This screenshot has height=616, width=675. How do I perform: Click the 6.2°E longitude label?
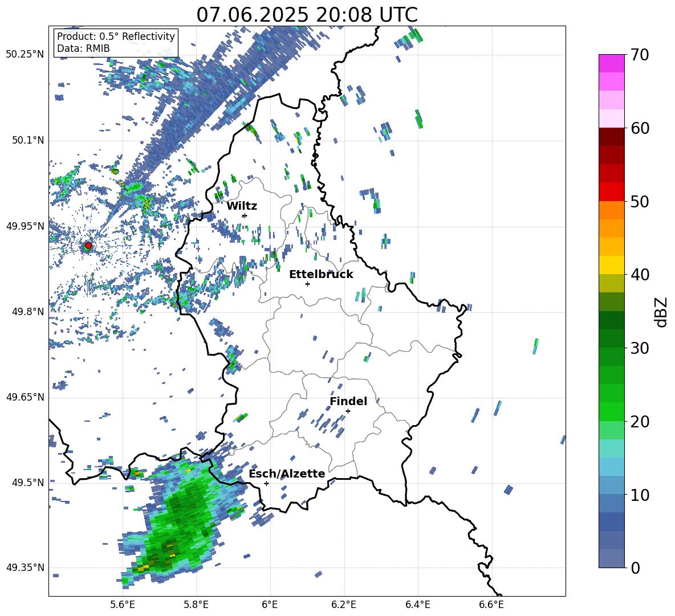click(344, 605)
